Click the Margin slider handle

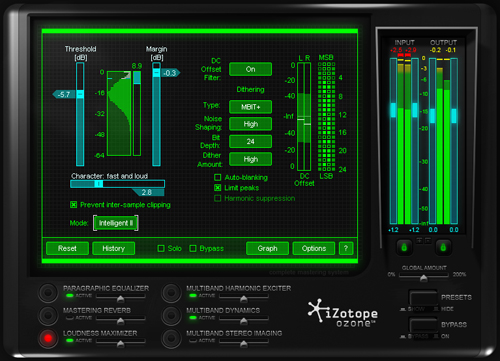point(156,73)
